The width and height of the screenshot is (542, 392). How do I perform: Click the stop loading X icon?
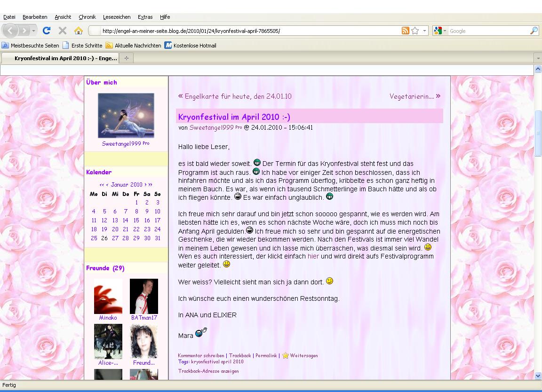pos(62,31)
